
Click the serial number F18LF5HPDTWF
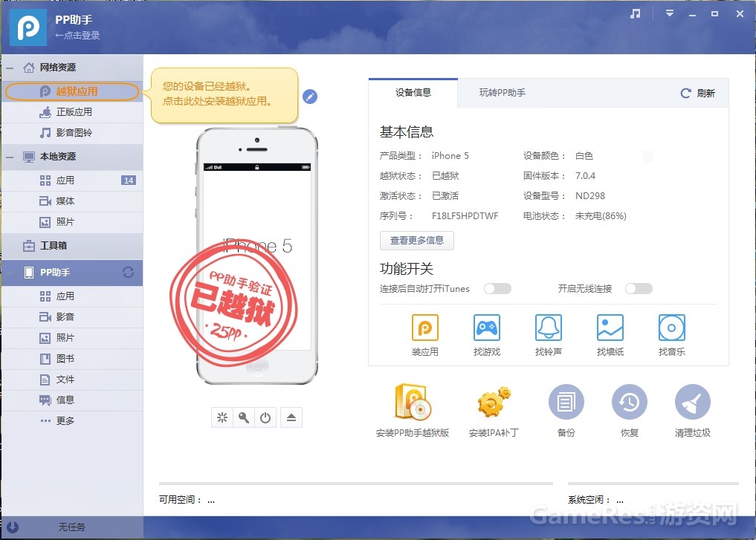click(x=465, y=216)
